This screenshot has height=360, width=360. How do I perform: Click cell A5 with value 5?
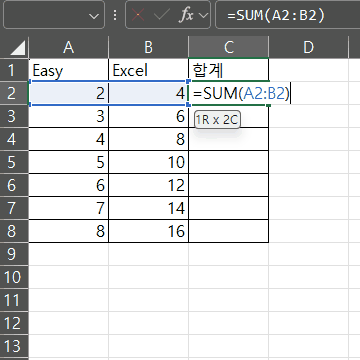(x=69, y=162)
